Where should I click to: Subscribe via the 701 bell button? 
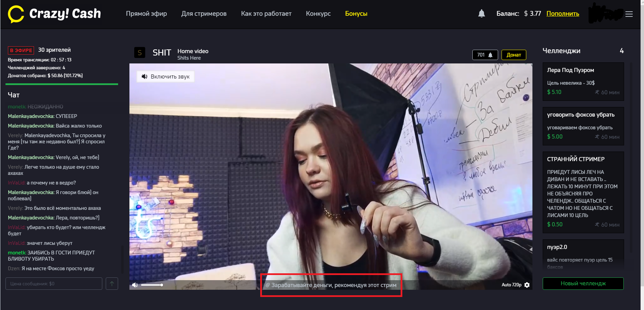(485, 55)
